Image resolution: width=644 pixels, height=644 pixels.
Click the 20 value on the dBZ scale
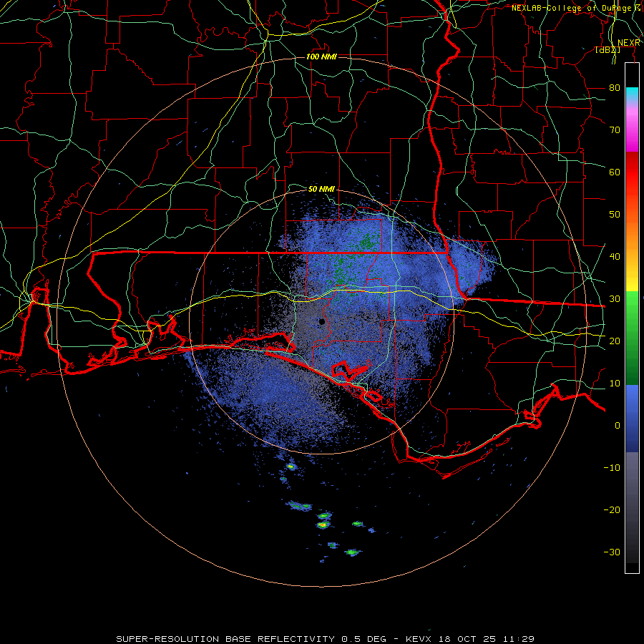coord(615,341)
